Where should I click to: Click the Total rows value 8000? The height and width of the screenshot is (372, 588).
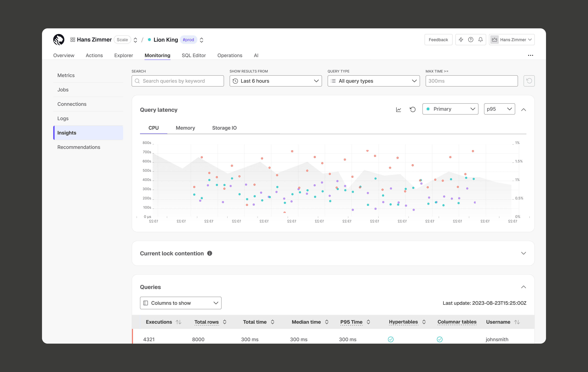point(198,339)
